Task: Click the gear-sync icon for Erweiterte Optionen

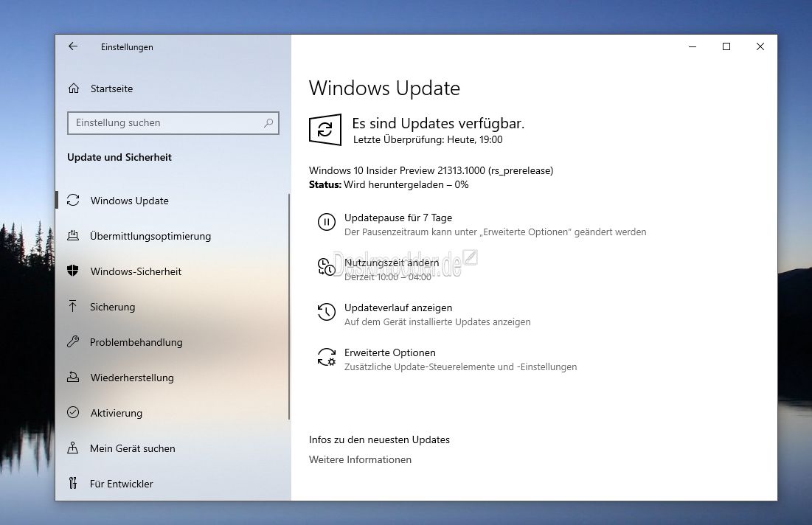Action: 326,357
